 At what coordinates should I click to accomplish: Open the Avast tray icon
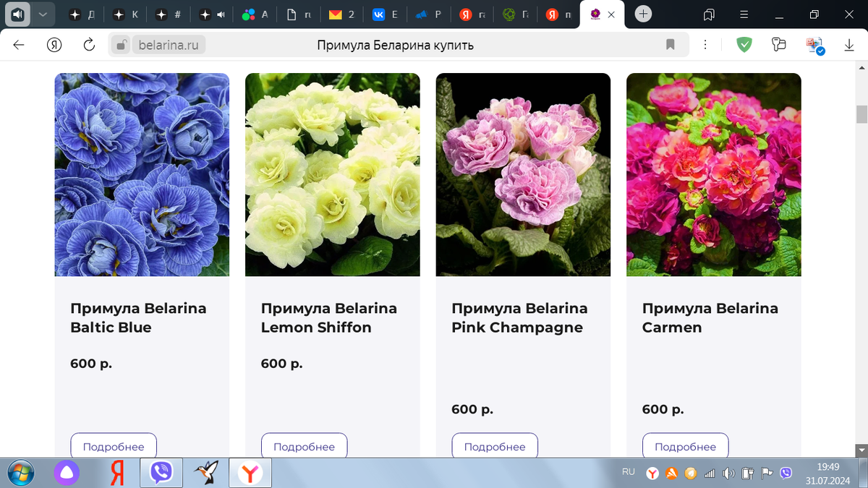(671, 474)
